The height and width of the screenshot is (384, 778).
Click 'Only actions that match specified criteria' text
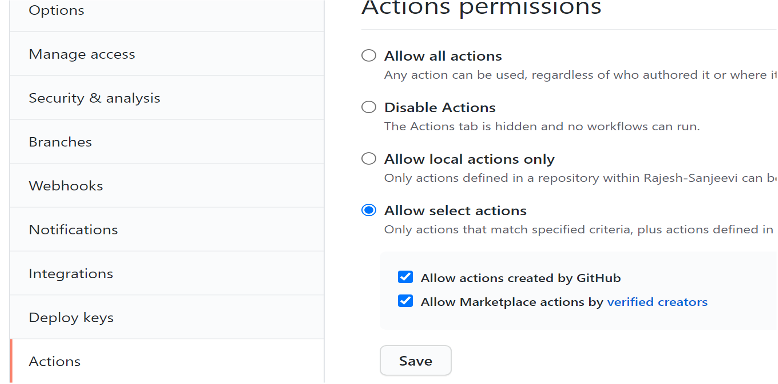coord(580,230)
